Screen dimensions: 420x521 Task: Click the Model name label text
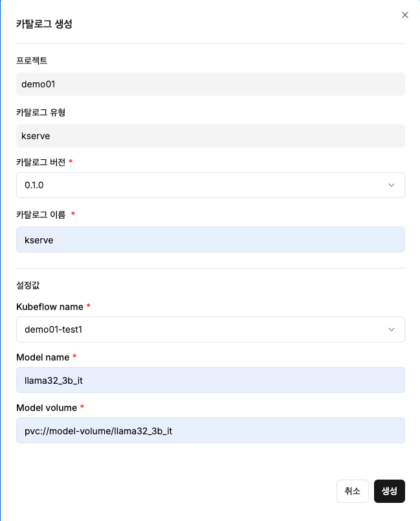click(x=43, y=357)
